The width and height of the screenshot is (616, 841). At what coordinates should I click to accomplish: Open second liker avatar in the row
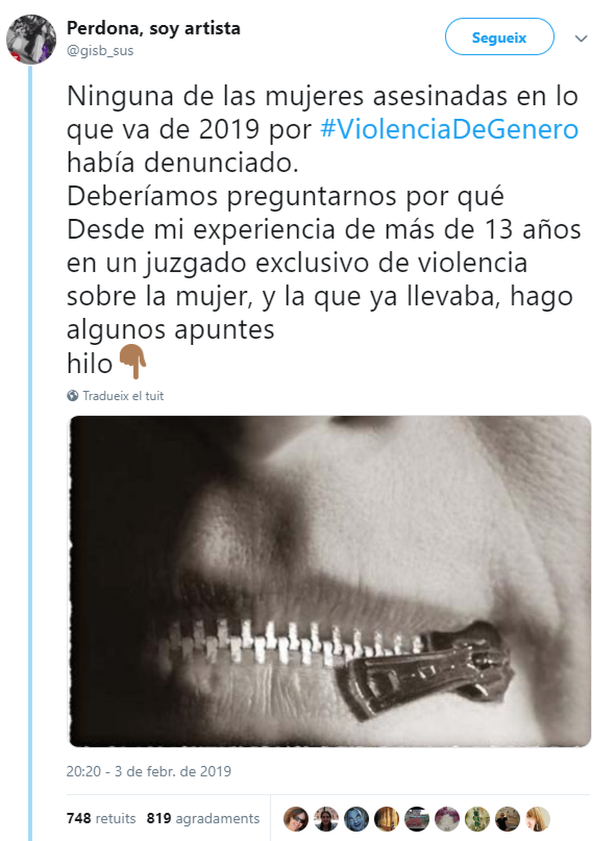tap(326, 819)
